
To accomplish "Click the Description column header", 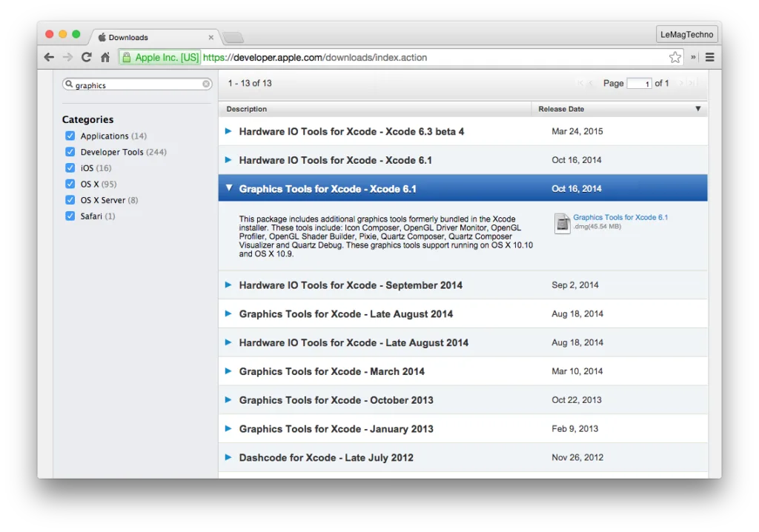I will click(x=374, y=109).
